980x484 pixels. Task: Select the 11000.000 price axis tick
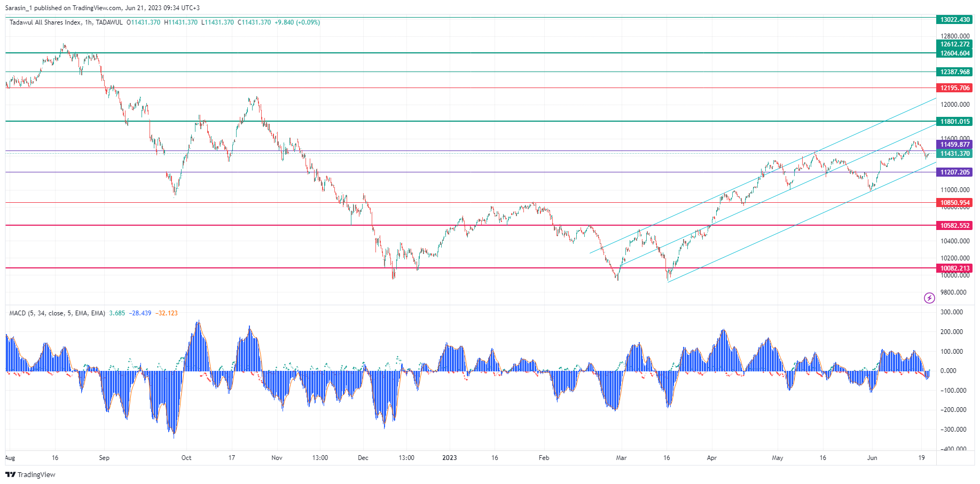[x=955, y=190]
